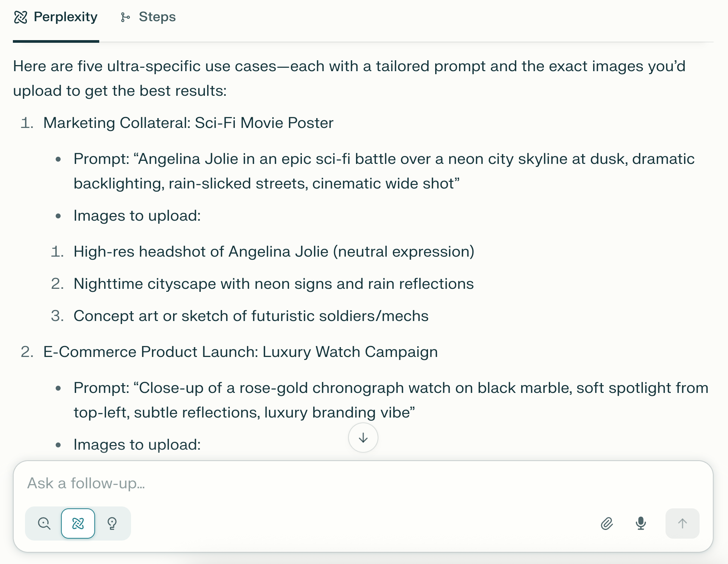Click the "Luxury Watch Campaign" heading
Screen dimensions: 728x564
pos(241,352)
